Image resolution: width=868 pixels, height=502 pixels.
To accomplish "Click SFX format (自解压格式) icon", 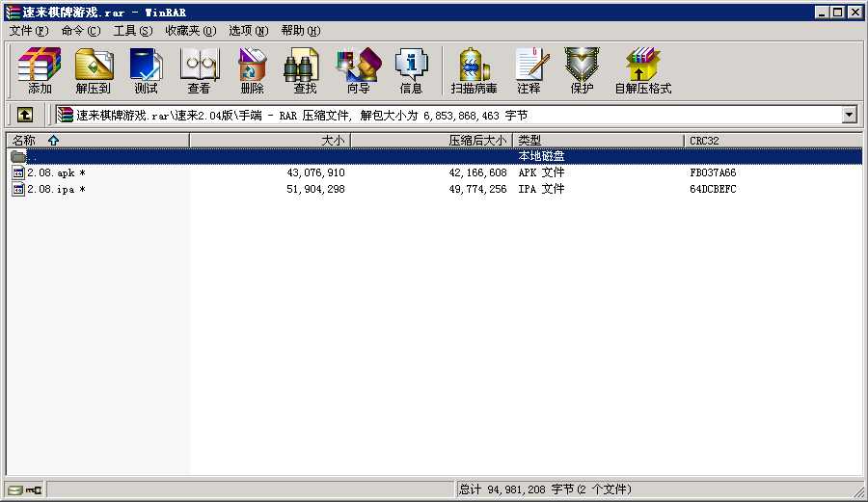I will pyautogui.click(x=642, y=70).
